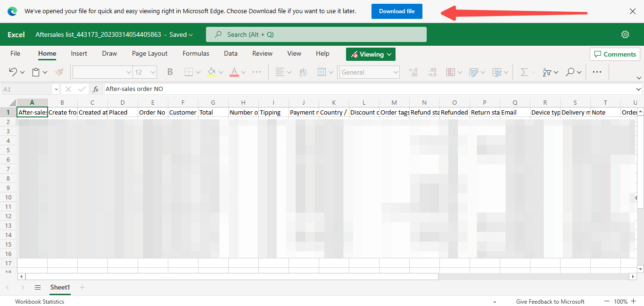Switch to the Review tab

262,54
